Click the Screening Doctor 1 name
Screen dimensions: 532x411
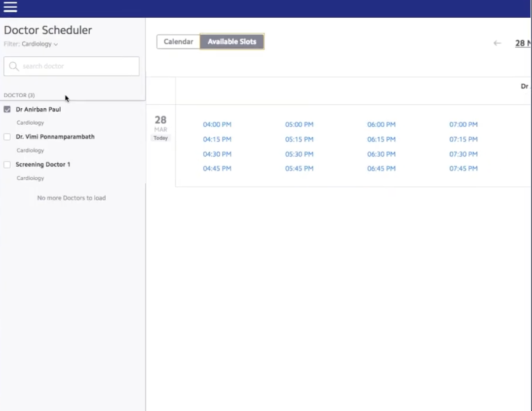click(x=43, y=164)
